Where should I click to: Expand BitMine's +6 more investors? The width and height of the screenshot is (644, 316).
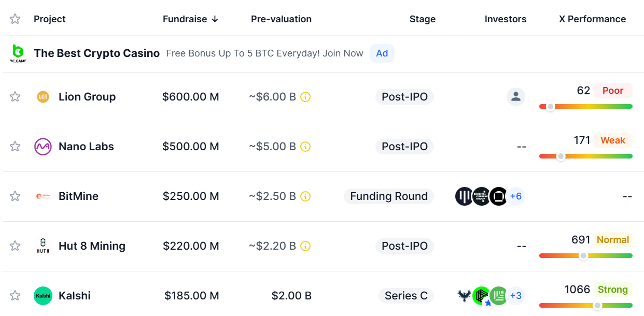pyautogui.click(x=515, y=196)
